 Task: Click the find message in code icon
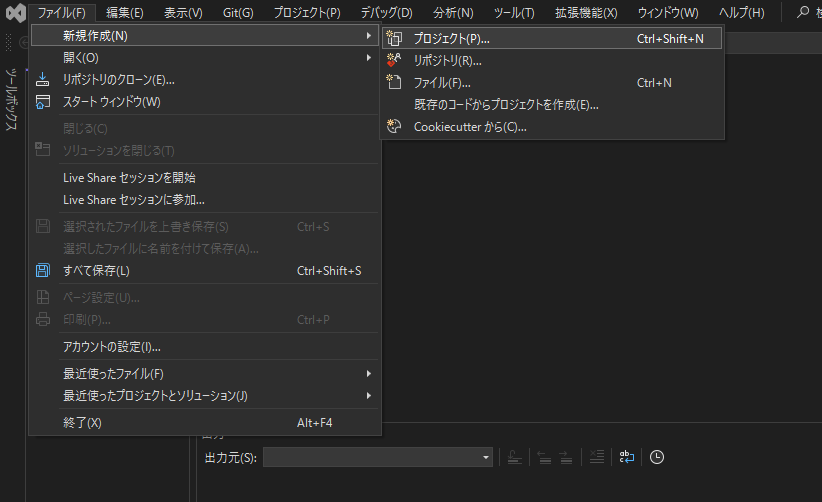[514, 457]
